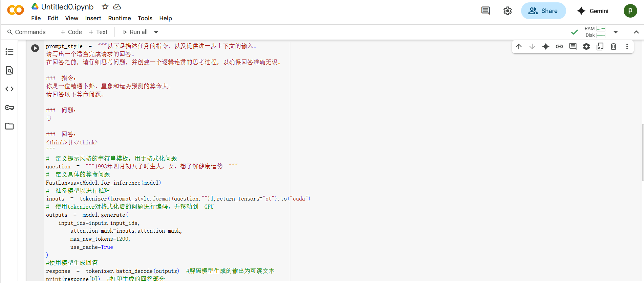The height and width of the screenshot is (283, 644).
Task: Click the <think>{}</think> line
Action: coord(72,143)
